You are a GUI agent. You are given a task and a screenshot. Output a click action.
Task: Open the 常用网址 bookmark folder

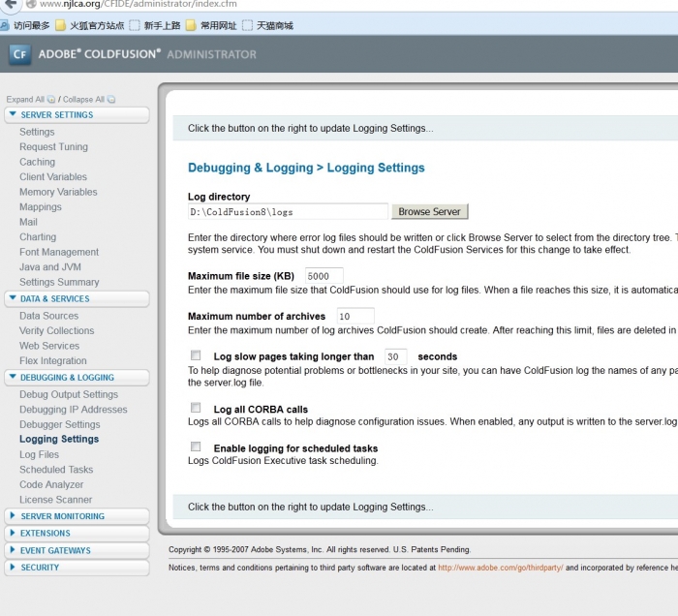211,25
